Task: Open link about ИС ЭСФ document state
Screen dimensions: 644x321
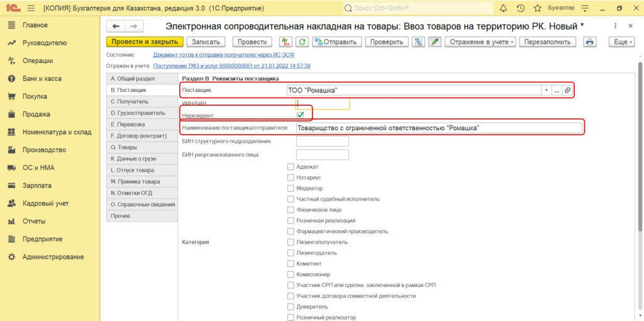Action: 223,55
